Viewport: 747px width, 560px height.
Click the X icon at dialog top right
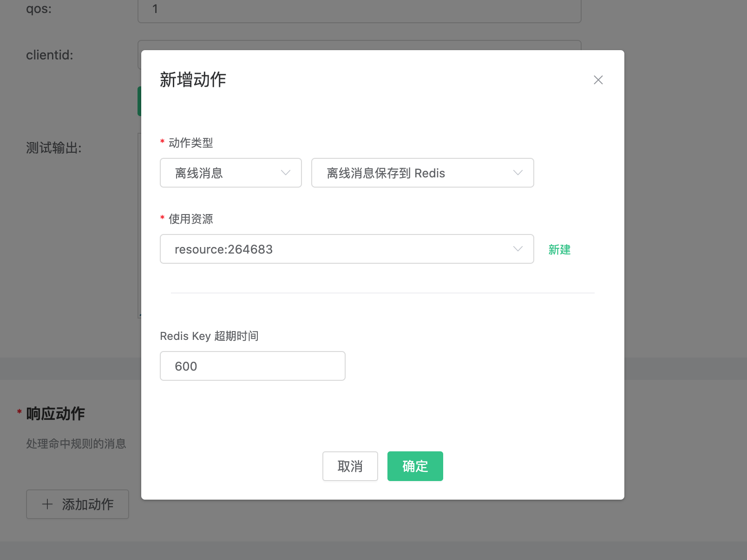[x=598, y=80]
